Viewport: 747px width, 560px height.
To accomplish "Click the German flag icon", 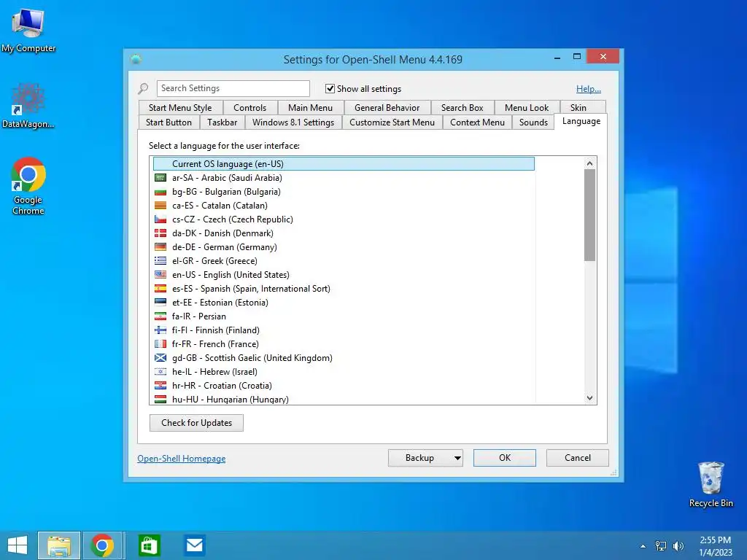I will (x=160, y=246).
